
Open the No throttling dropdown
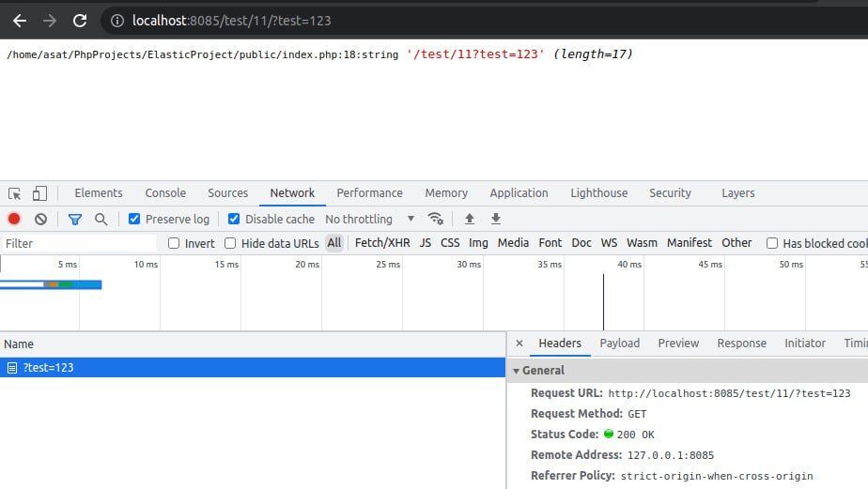370,219
